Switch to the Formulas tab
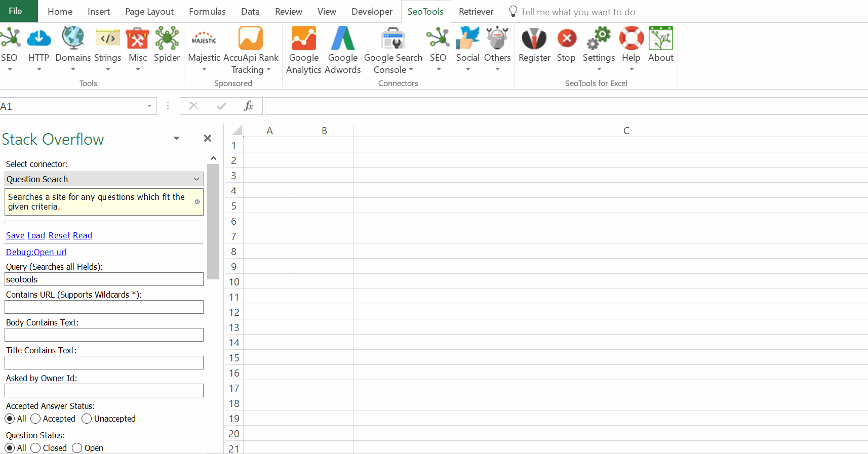 207,12
